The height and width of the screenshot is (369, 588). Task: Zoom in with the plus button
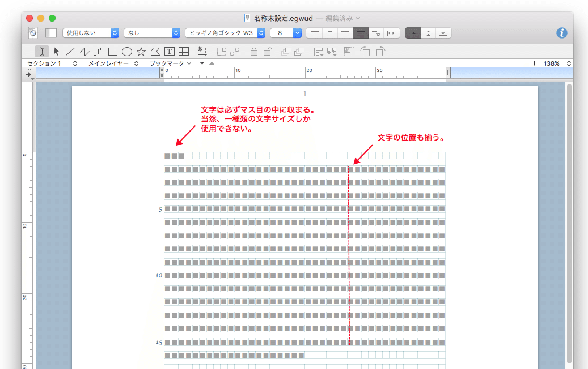point(534,63)
